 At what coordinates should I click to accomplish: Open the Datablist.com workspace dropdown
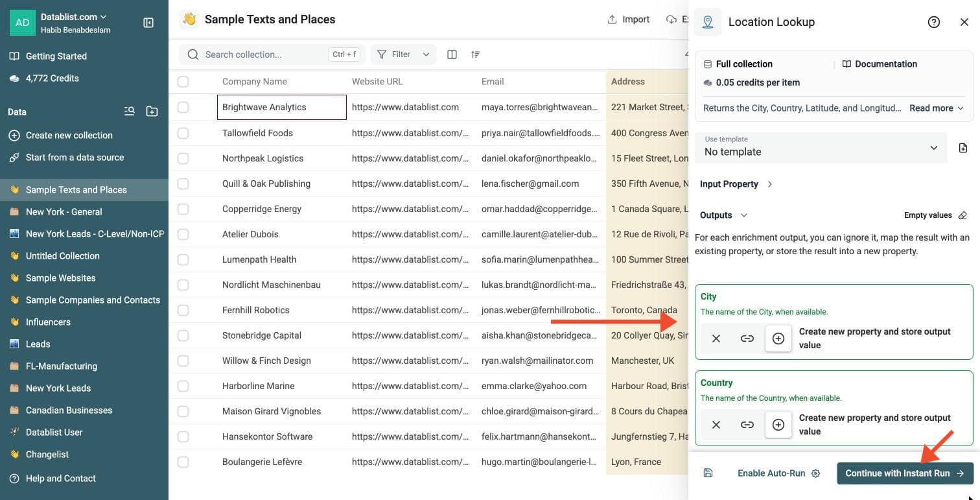[x=74, y=17]
